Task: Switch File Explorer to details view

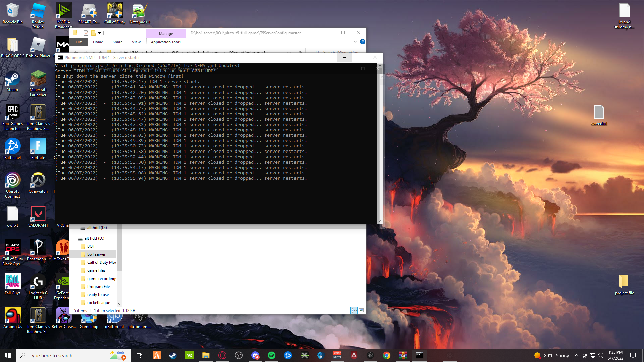Action: pyautogui.click(x=354, y=310)
